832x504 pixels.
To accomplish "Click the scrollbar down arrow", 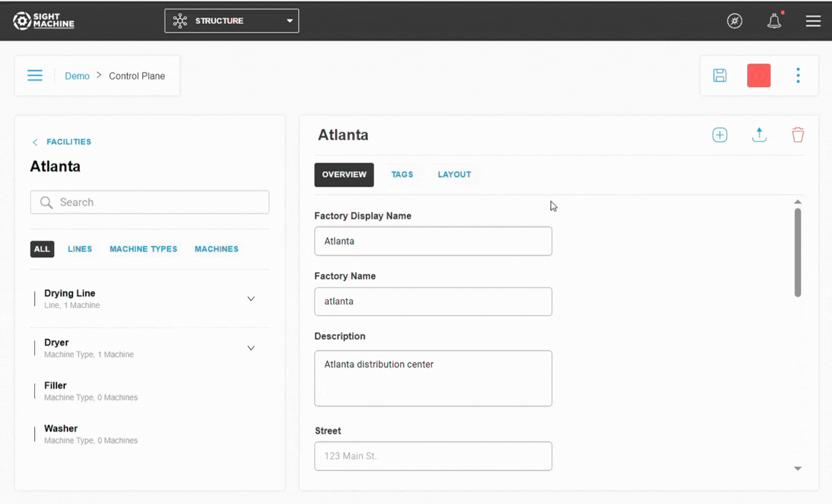I will coord(798,468).
